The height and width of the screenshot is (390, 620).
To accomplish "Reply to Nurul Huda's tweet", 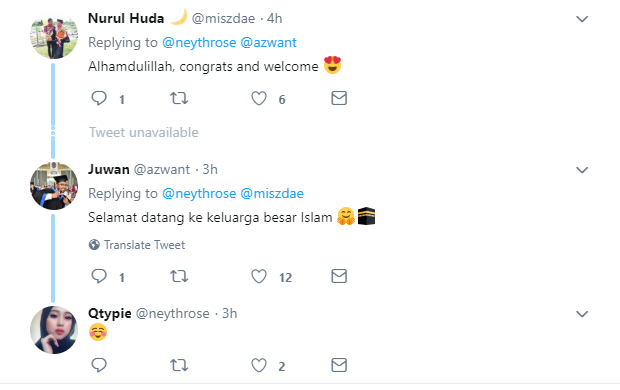I will point(99,98).
